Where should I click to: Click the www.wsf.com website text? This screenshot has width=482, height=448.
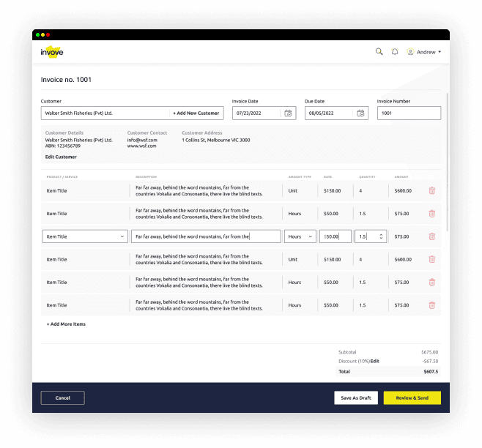pos(141,146)
